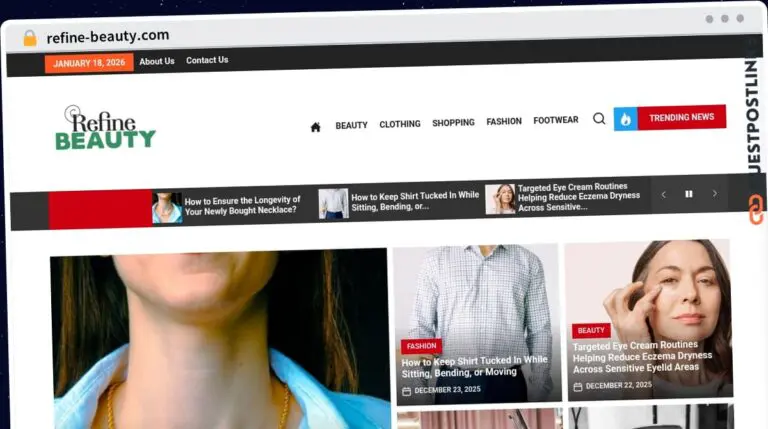
Task: Open the About Us link
Action: tap(157, 61)
